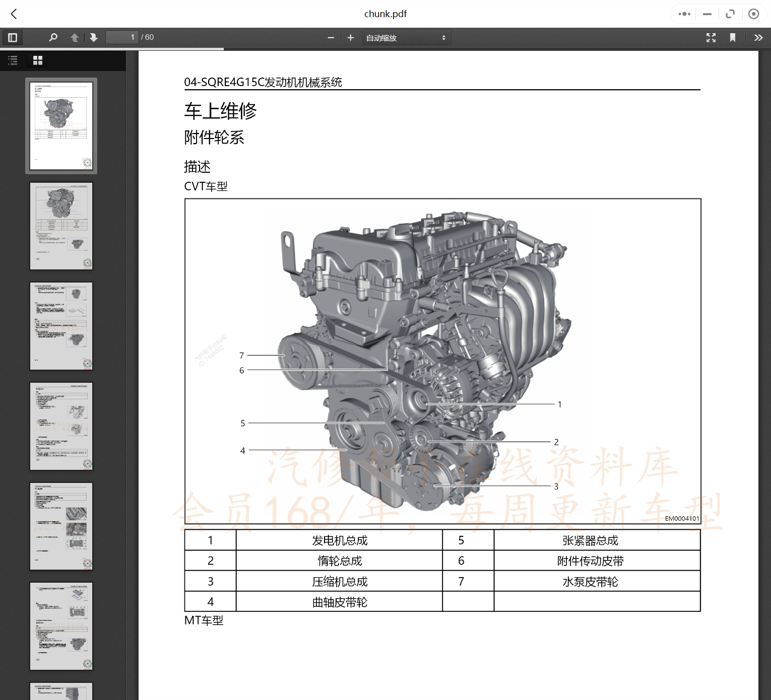
Task: Open the three-dot options menu
Action: pyautogui.click(x=684, y=14)
